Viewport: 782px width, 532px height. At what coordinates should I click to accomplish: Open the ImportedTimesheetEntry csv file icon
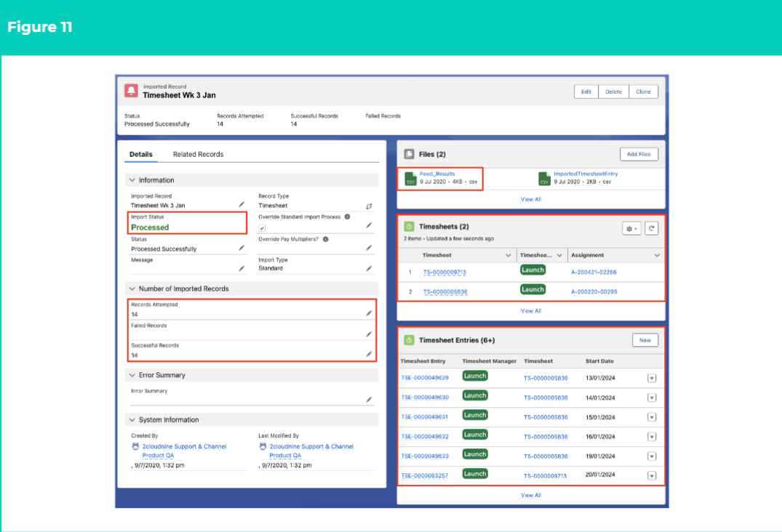click(544, 179)
